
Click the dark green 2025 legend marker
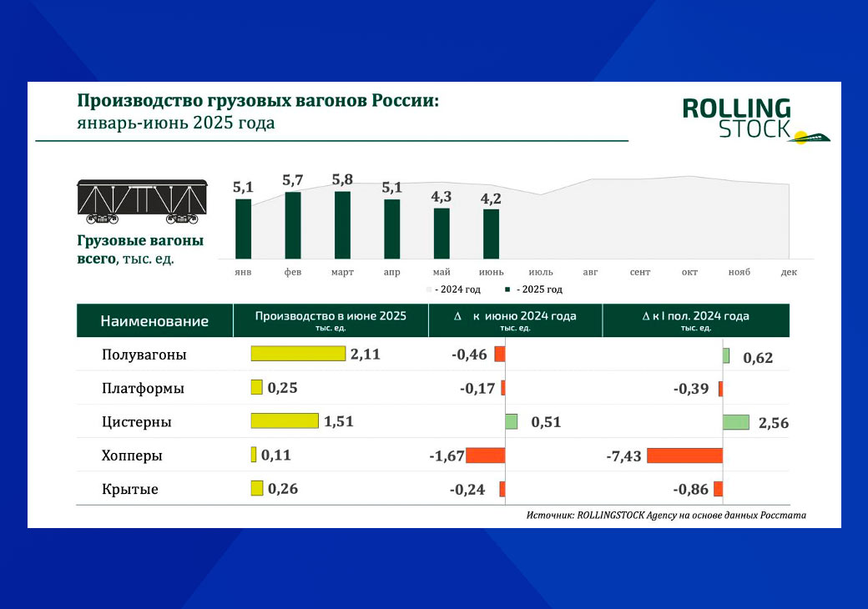pos(507,290)
